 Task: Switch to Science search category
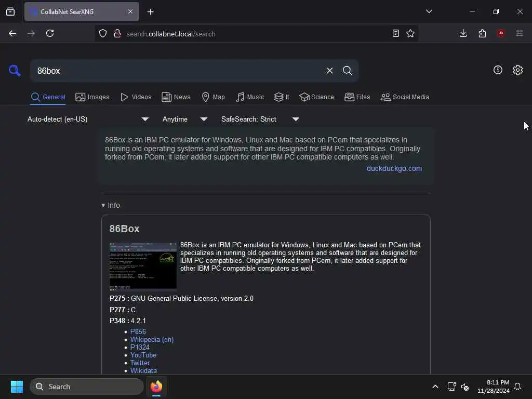pos(316,97)
